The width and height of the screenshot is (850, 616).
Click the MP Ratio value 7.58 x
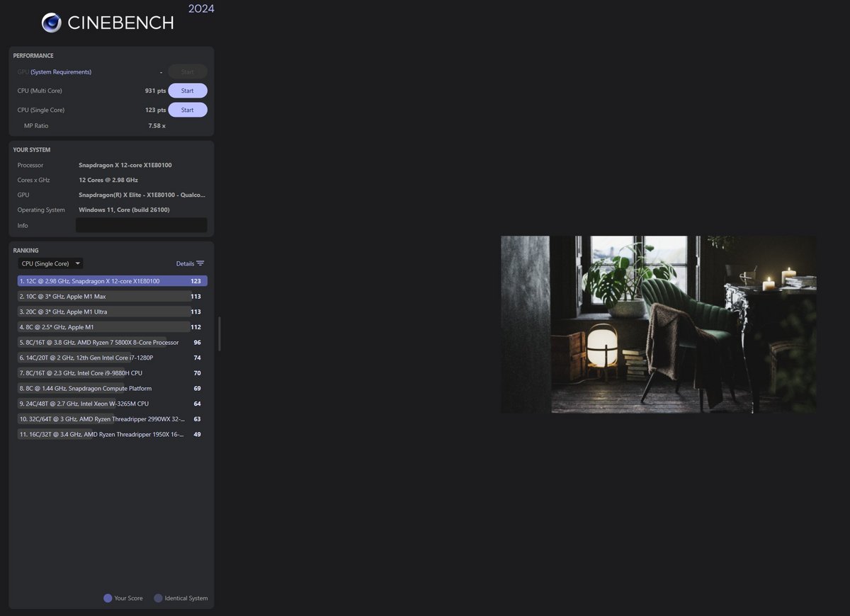point(157,126)
